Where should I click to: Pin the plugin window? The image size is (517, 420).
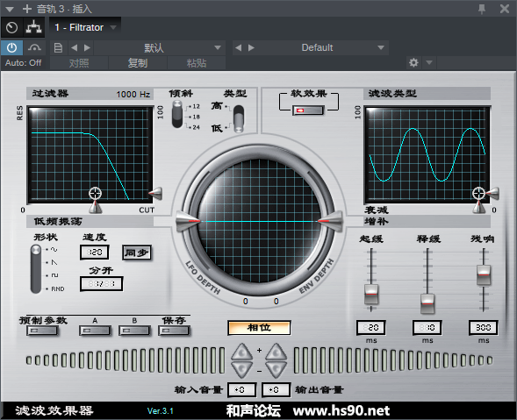[482, 9]
